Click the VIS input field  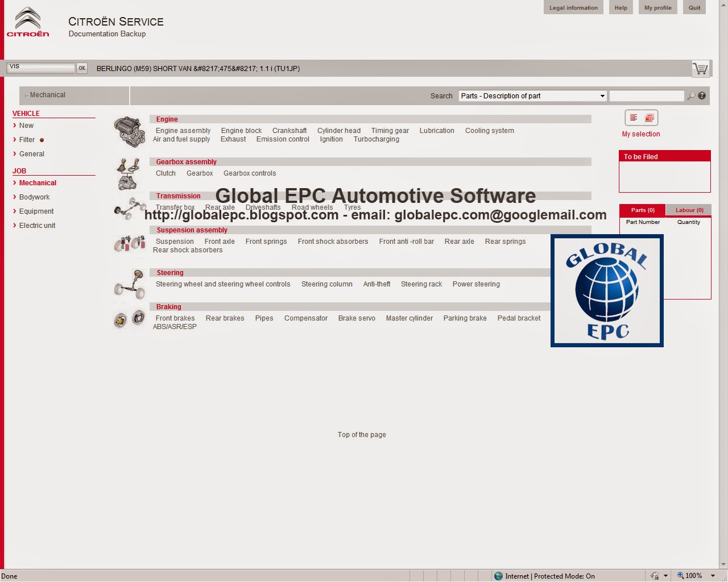pos(40,68)
